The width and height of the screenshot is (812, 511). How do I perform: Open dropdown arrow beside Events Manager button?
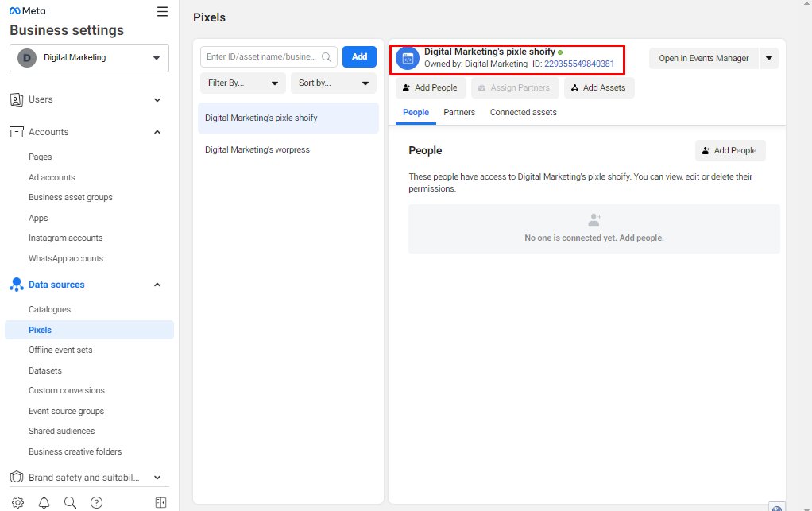coord(769,59)
